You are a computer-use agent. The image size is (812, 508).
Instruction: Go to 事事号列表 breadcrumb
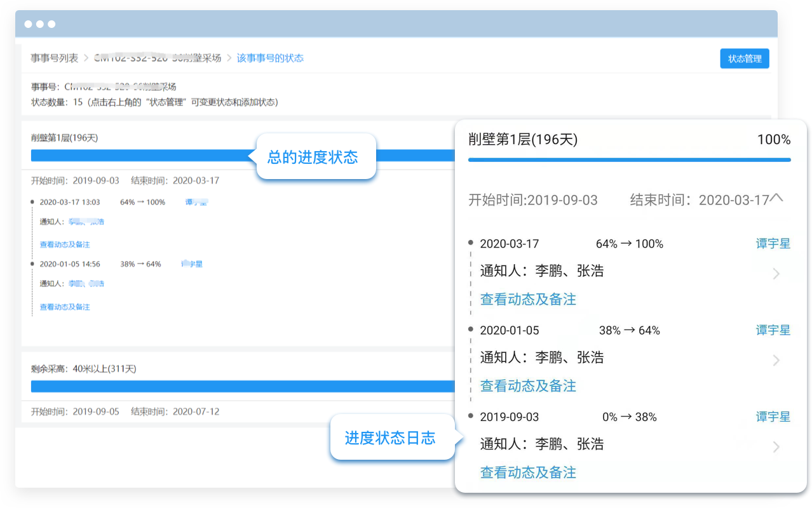pyautogui.click(x=55, y=58)
